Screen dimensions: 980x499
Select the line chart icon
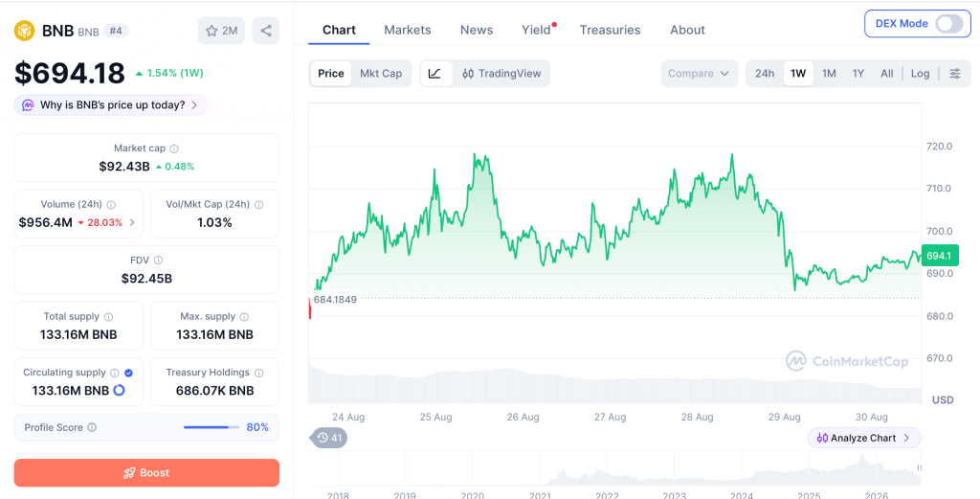click(x=435, y=73)
